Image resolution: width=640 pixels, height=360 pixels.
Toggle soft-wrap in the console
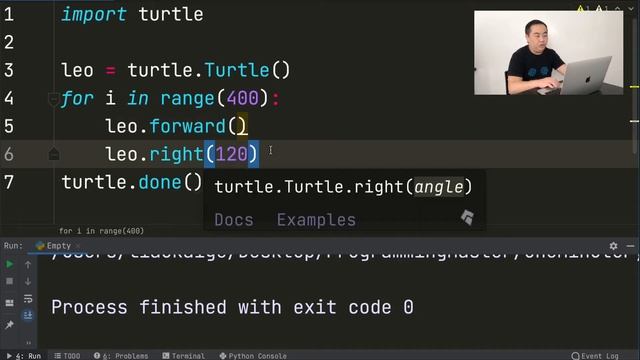(28, 298)
